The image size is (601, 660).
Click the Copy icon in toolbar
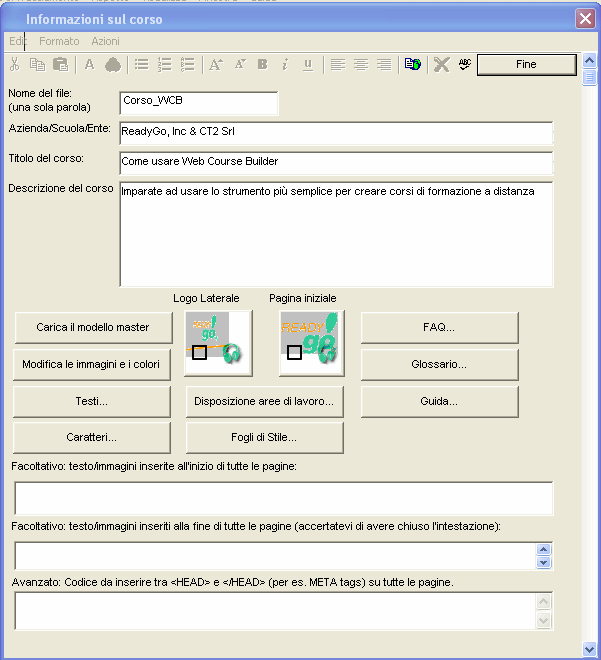click(x=37, y=64)
